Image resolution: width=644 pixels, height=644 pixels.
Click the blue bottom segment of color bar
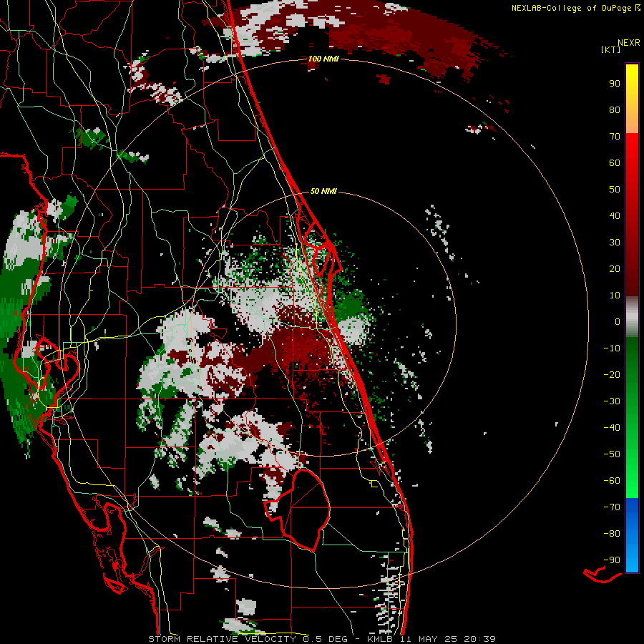632,535
